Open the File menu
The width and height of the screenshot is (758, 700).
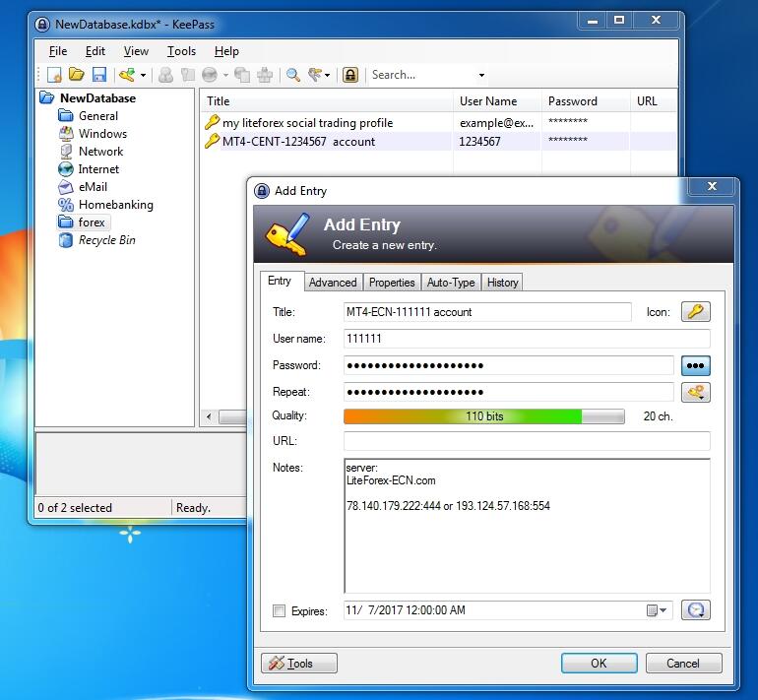(x=58, y=51)
